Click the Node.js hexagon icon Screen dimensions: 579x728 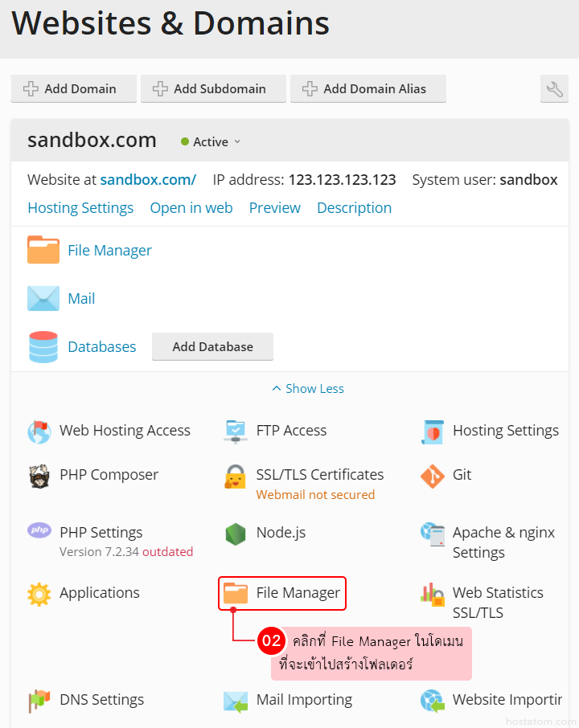pyautogui.click(x=236, y=534)
